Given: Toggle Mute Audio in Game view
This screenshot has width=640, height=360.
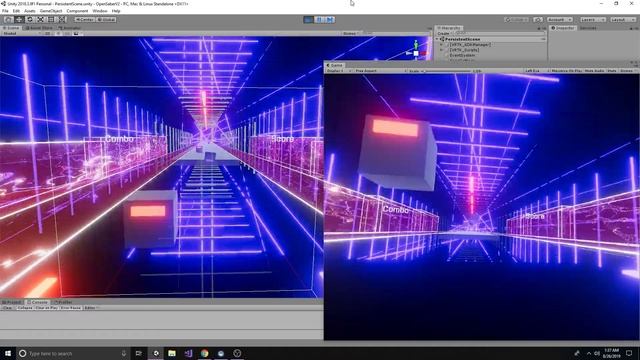Looking at the screenshot, I should pos(594,71).
